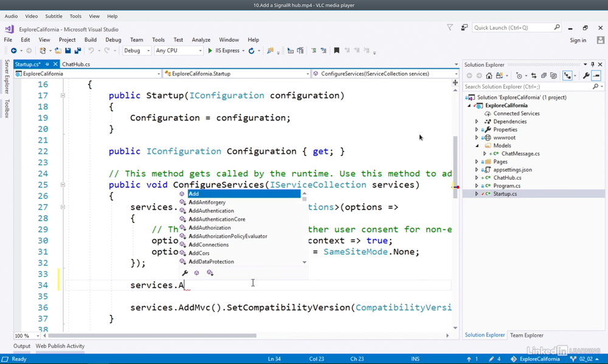Open the ExploreCalifornia.Startup type dropdown

click(x=237, y=74)
